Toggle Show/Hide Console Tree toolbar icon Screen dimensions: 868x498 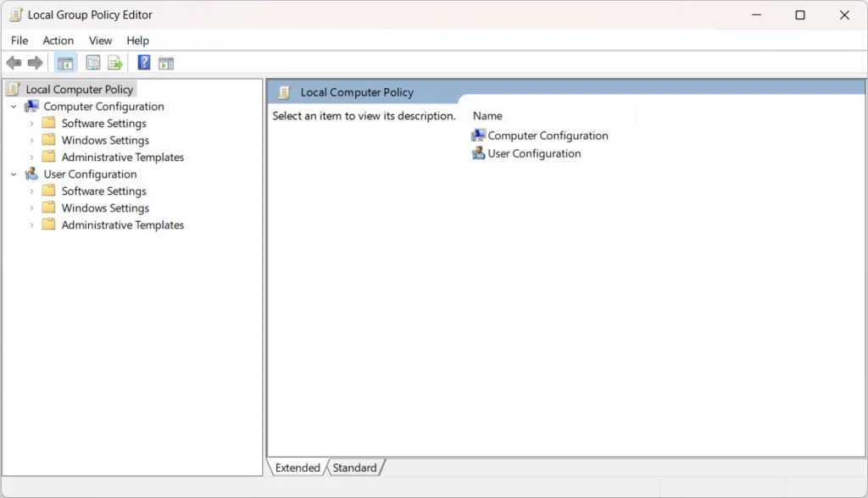(65, 63)
